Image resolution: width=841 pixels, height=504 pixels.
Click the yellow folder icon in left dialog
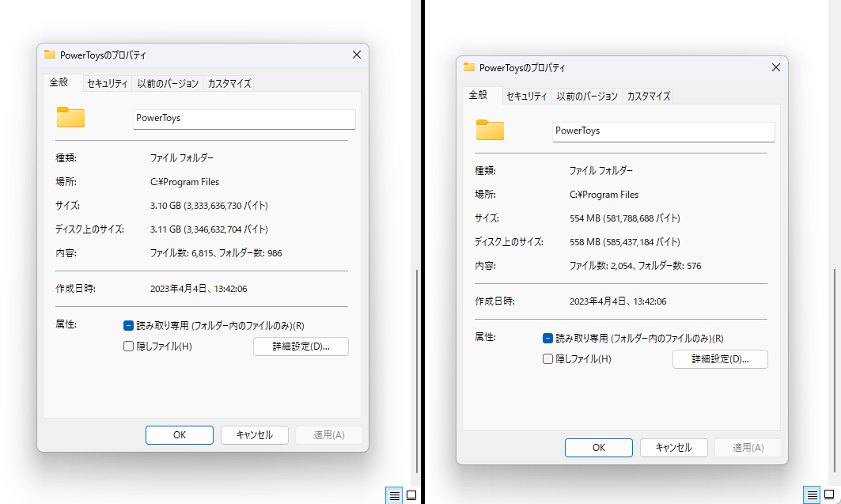(x=70, y=117)
